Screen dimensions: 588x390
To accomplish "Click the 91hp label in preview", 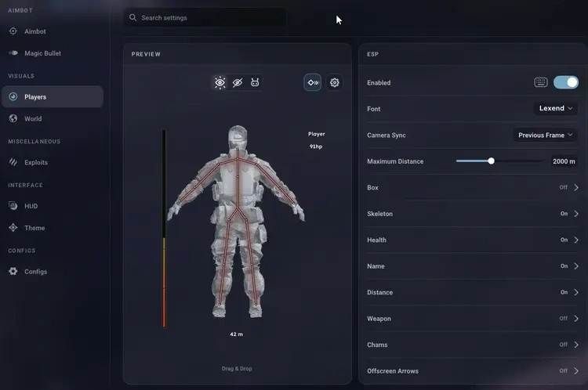I will tap(316, 146).
